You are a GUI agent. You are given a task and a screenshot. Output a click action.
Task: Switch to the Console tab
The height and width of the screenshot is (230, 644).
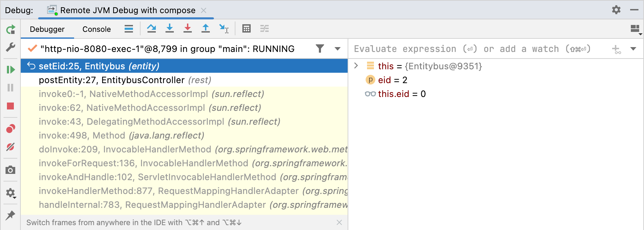coord(97,29)
